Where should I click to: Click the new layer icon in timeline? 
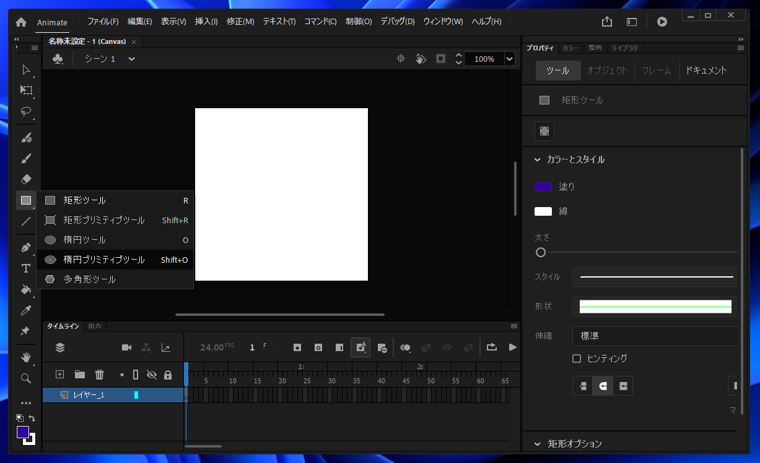[x=60, y=375]
